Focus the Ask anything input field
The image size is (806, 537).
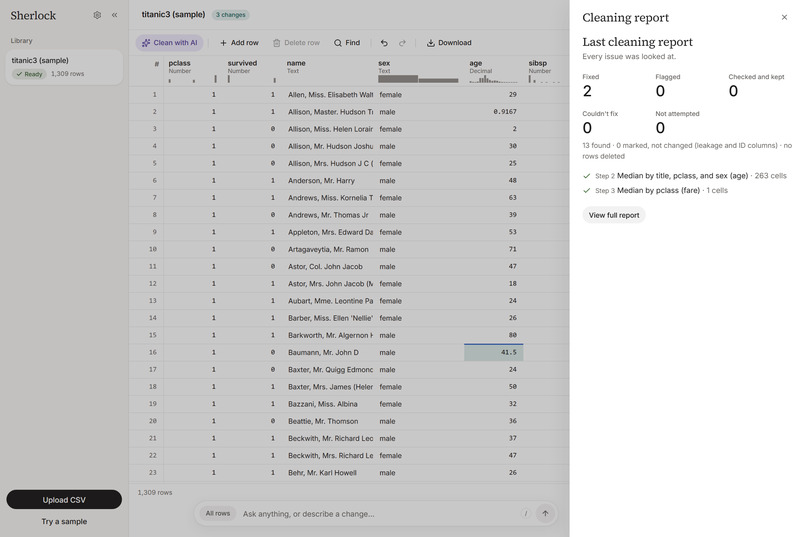378,513
